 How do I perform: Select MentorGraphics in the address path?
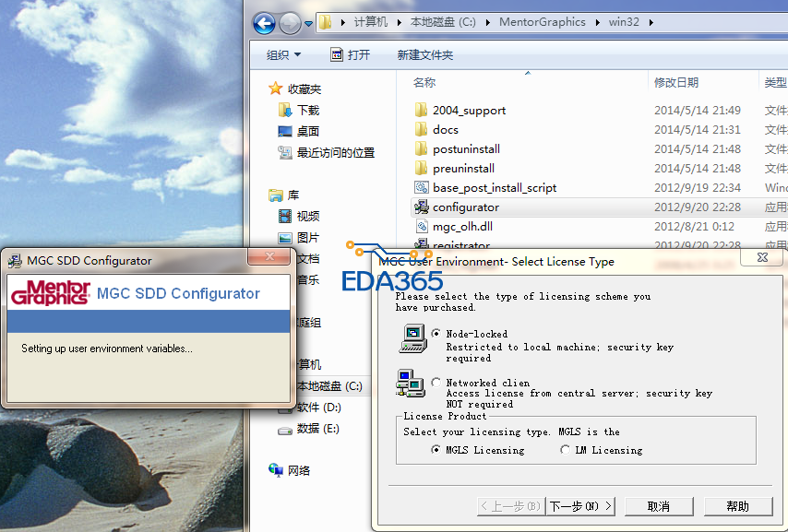click(543, 22)
